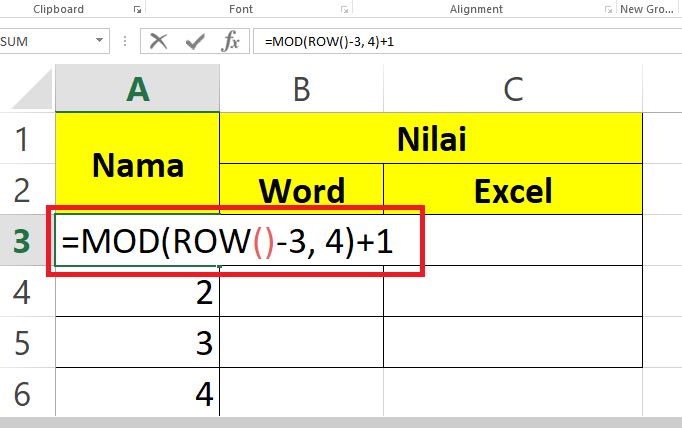Viewport: 682px width, 428px height.
Task: Click empty cell B5
Action: click(x=301, y=342)
